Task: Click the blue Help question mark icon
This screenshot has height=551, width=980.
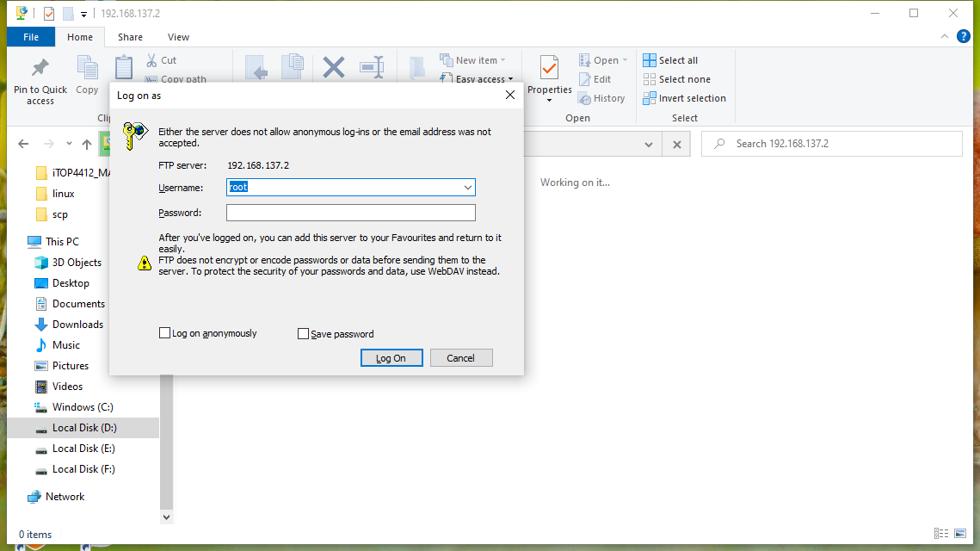Action: pyautogui.click(x=963, y=37)
